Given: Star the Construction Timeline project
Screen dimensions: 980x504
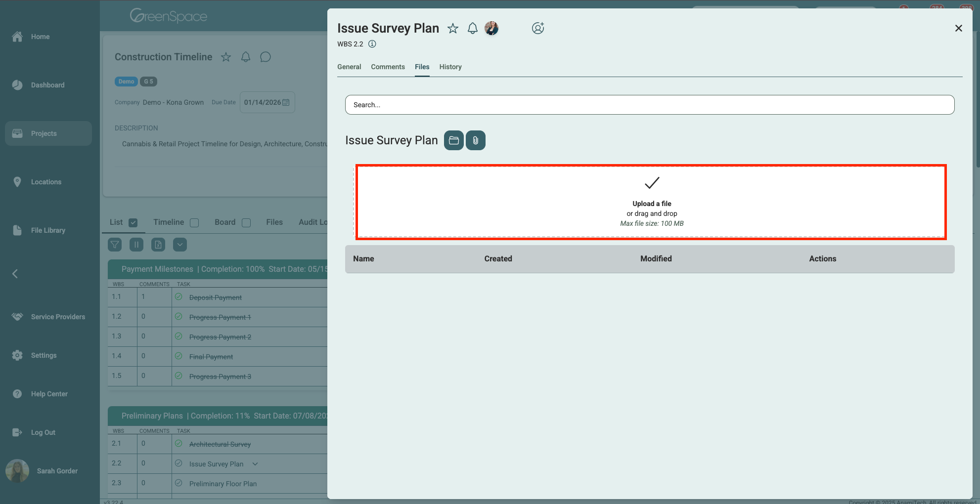Looking at the screenshot, I should (226, 57).
